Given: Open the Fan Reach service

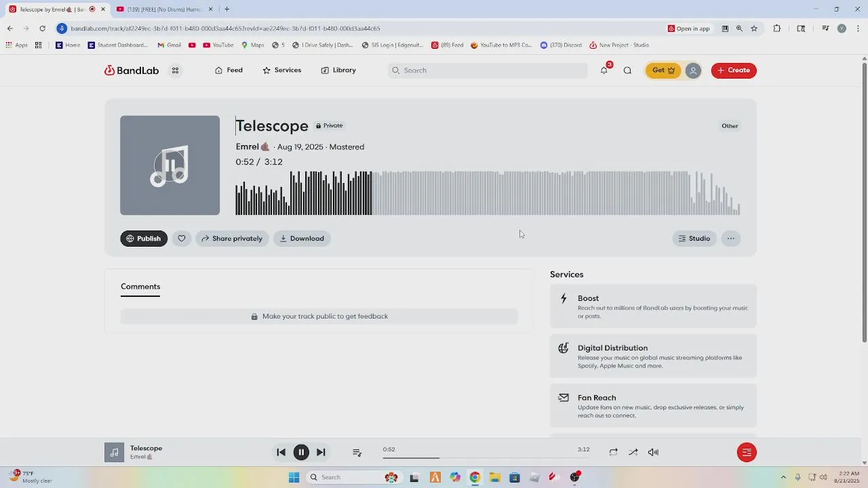Looking at the screenshot, I should point(653,406).
